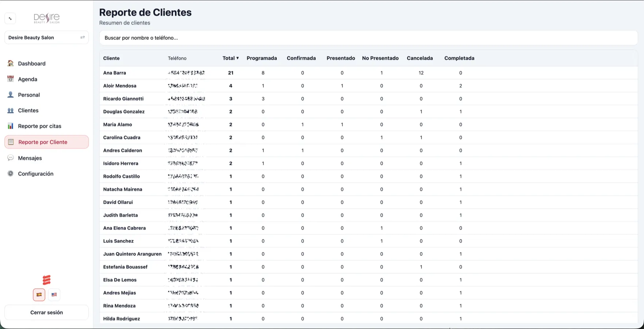Open the Dashboard menu item
The image size is (644, 329).
[x=46, y=63]
